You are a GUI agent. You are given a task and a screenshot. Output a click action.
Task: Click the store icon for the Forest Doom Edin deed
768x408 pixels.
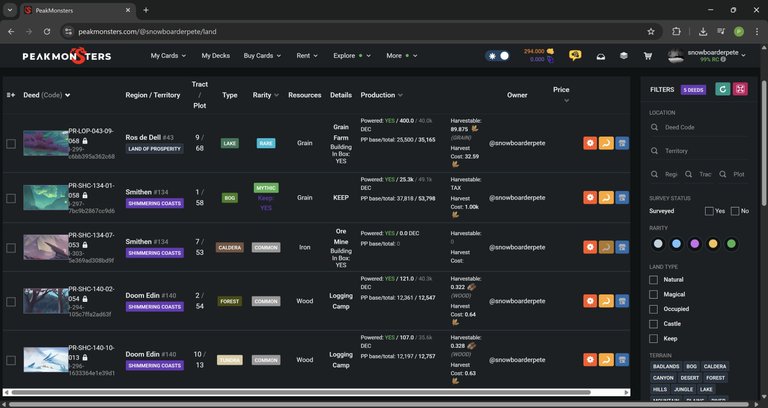(622, 301)
